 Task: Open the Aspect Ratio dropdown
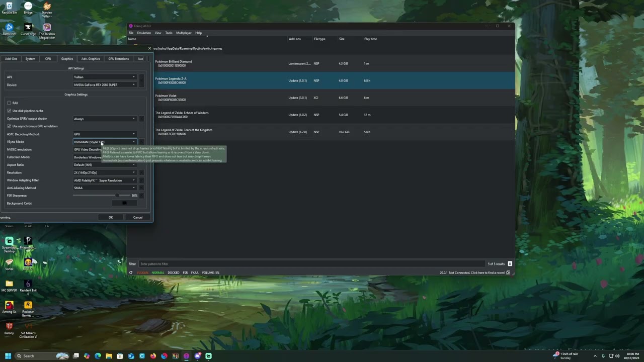tap(105, 165)
